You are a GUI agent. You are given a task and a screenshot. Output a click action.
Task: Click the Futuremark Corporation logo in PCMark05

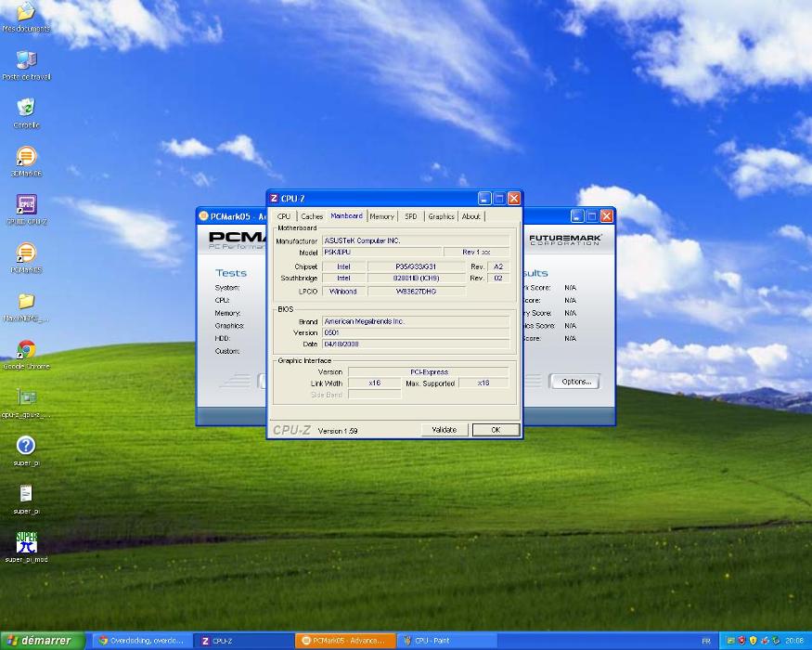pos(565,239)
